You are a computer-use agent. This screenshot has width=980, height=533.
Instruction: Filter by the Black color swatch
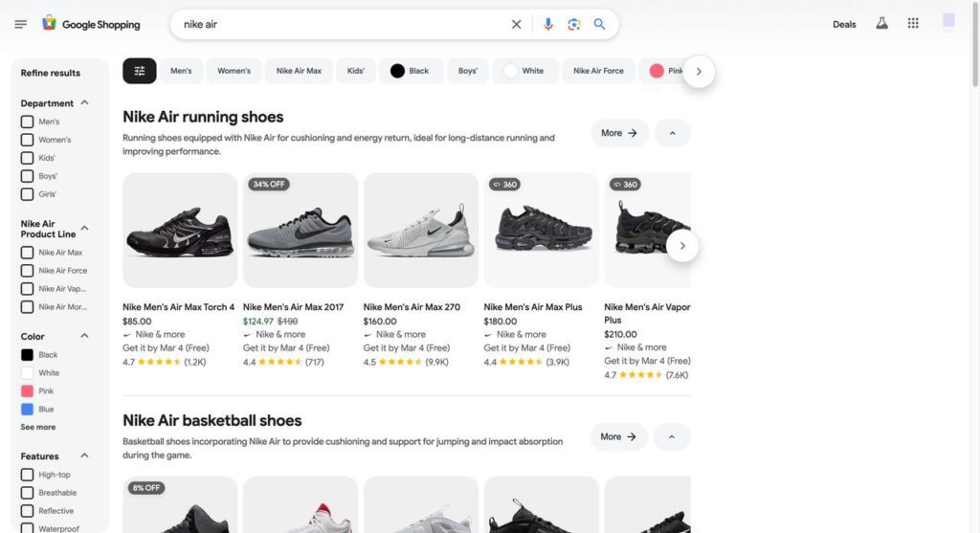click(x=28, y=355)
